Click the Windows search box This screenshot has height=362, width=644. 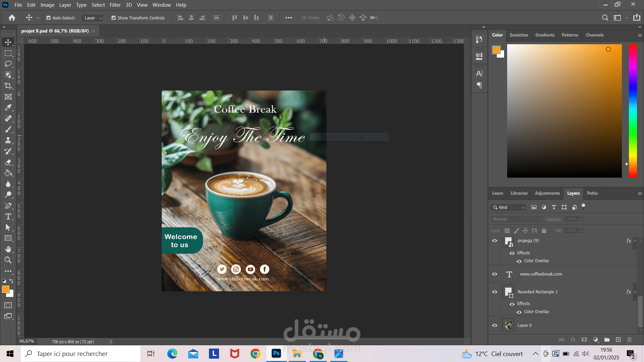80,354
